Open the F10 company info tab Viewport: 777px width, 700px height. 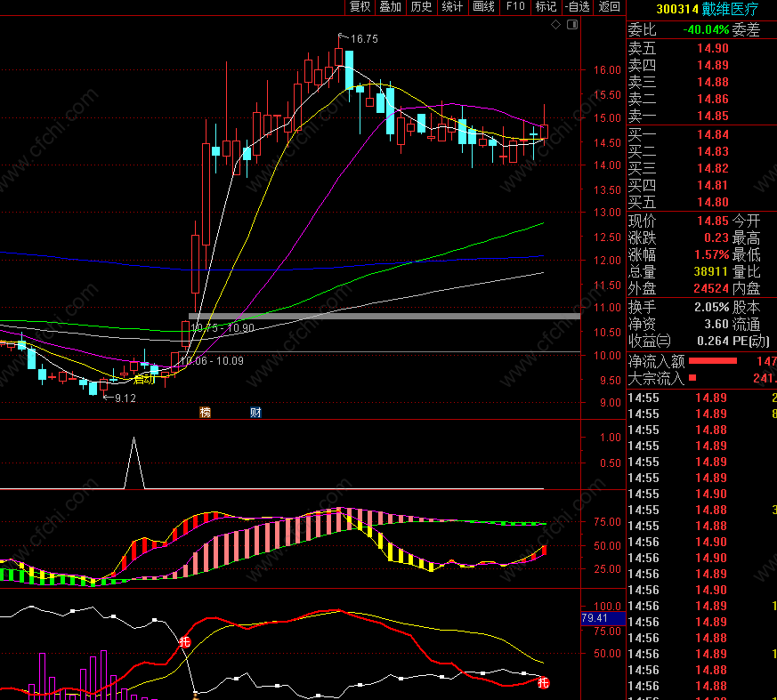[x=515, y=7]
